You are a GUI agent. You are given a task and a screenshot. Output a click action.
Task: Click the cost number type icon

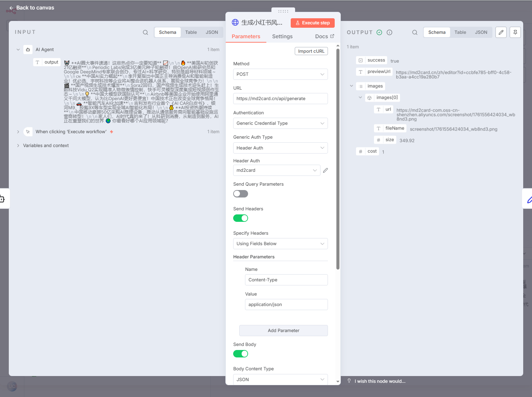[x=361, y=151]
